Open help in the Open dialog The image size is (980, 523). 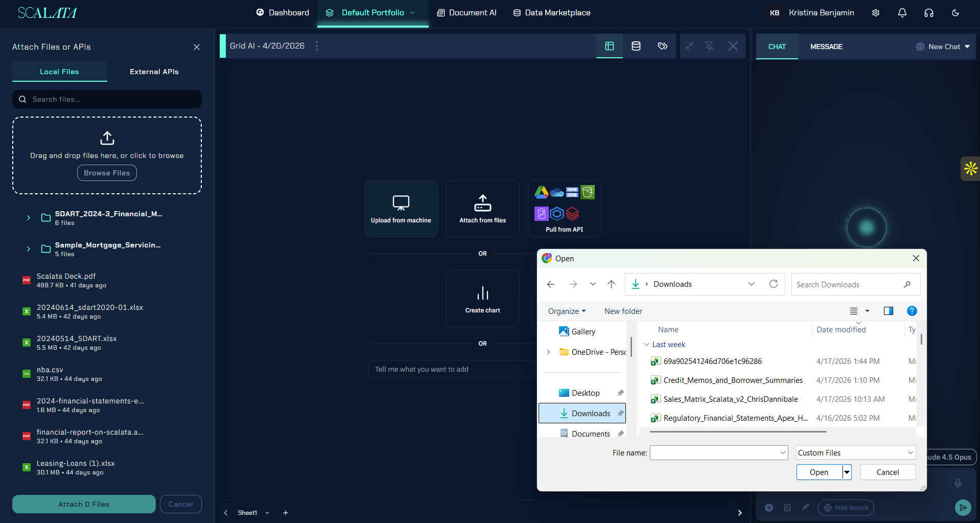click(x=912, y=311)
